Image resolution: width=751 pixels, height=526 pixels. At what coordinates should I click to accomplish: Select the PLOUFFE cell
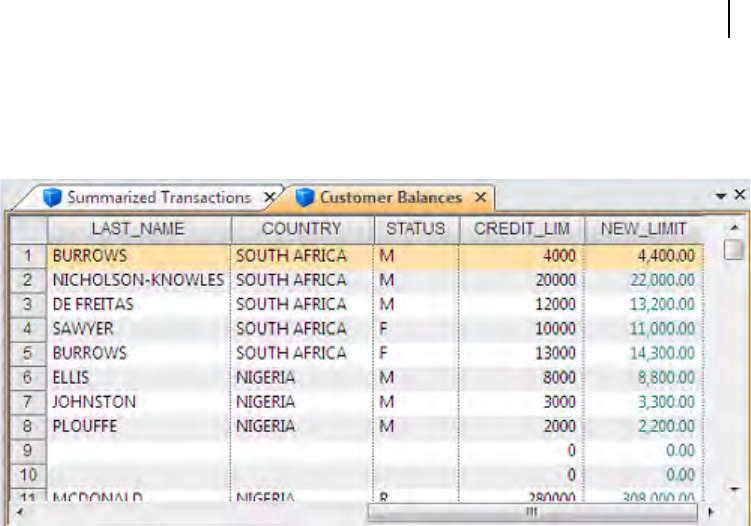[139, 426]
